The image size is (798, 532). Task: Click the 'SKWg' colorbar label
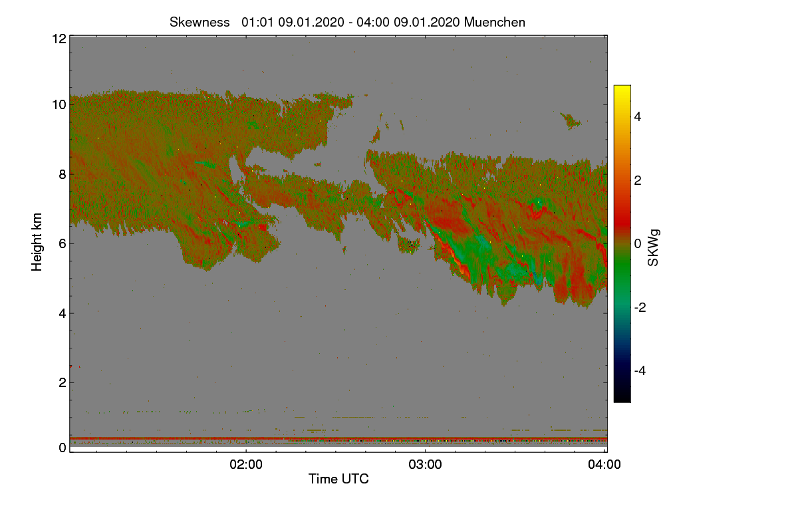click(x=653, y=249)
